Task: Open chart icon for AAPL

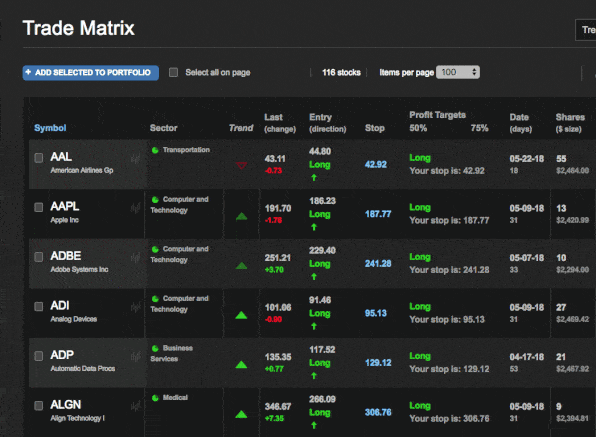Action: [x=135, y=208]
